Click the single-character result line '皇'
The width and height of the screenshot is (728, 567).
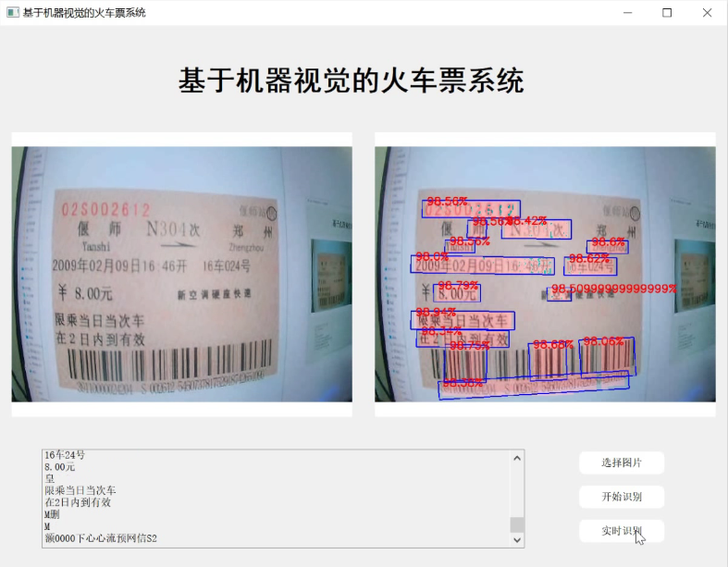(x=50, y=478)
